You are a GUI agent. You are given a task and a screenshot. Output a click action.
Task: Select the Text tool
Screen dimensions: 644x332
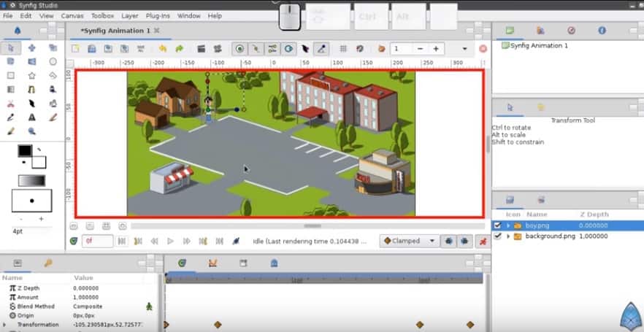coord(32,117)
